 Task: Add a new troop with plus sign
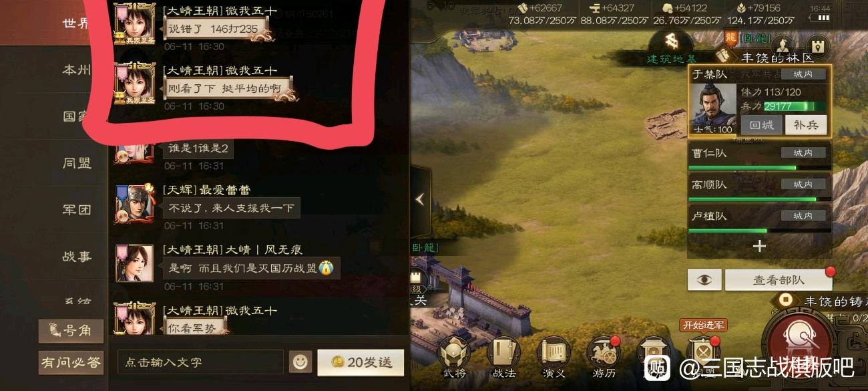pyautogui.click(x=759, y=246)
